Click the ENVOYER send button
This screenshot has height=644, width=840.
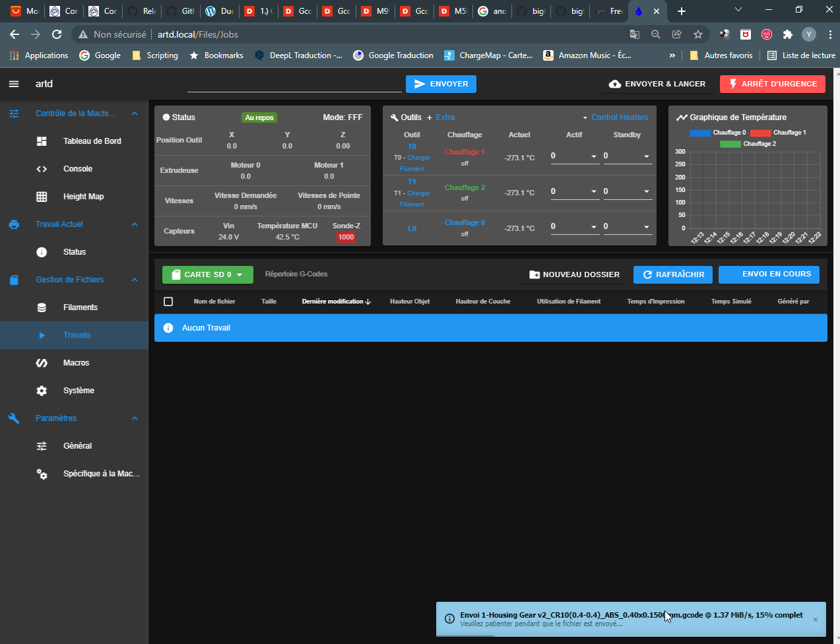point(441,84)
